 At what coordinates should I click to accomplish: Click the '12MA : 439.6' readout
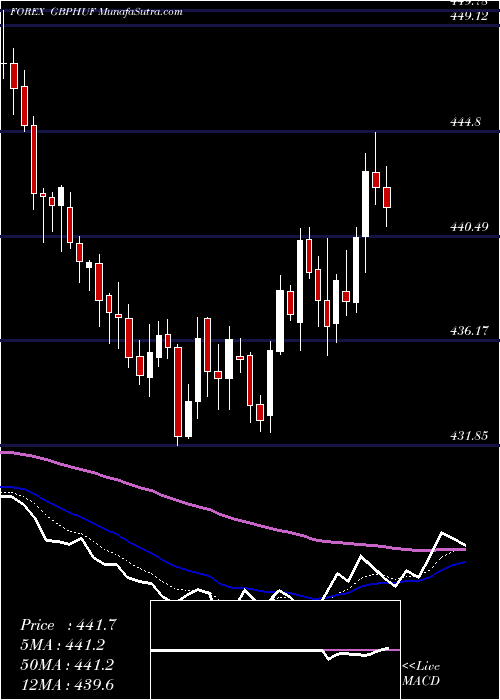point(69,684)
